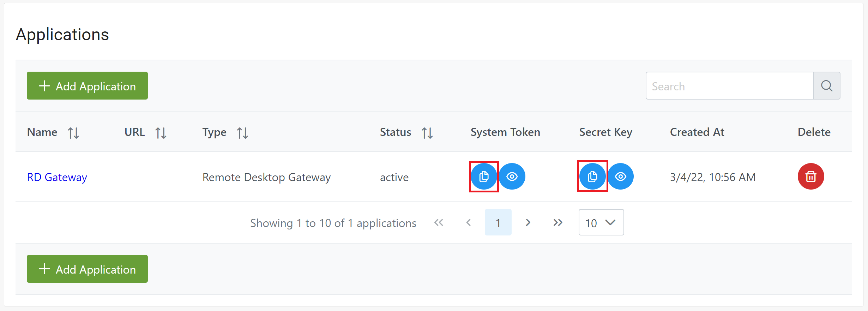868x311 pixels.
Task: Go to the first page of applications
Action: [439, 222]
